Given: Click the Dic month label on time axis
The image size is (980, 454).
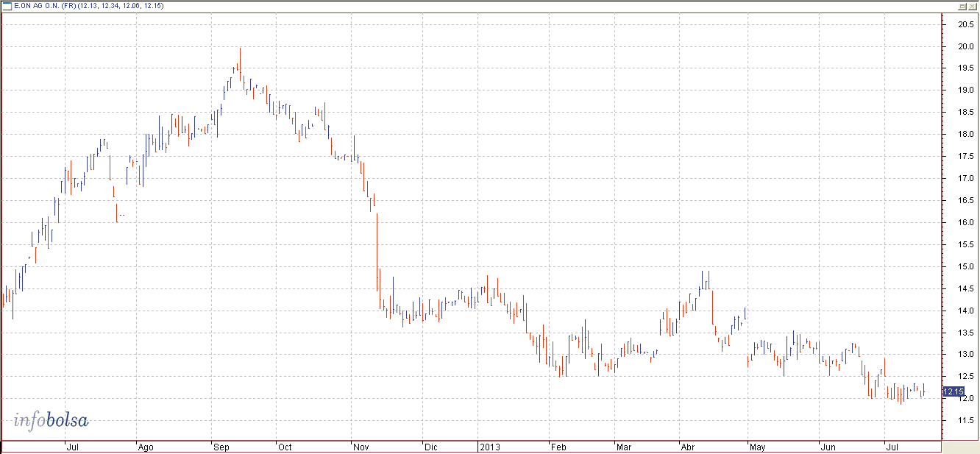Looking at the screenshot, I should (430, 447).
